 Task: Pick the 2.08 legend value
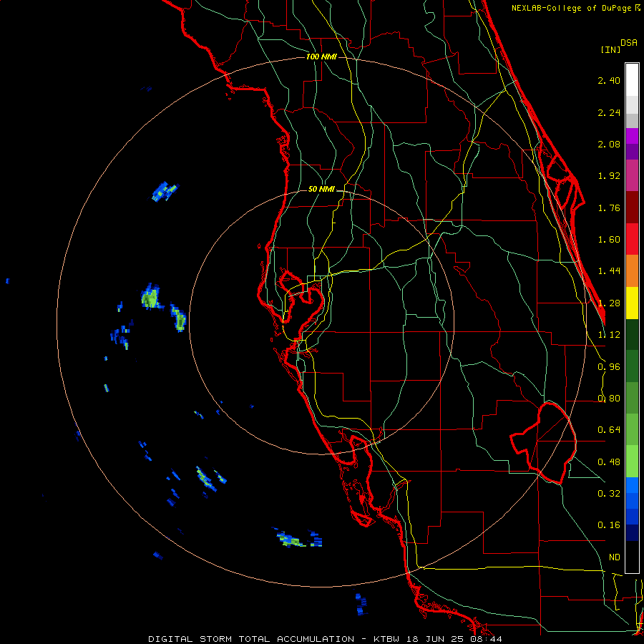pos(609,144)
